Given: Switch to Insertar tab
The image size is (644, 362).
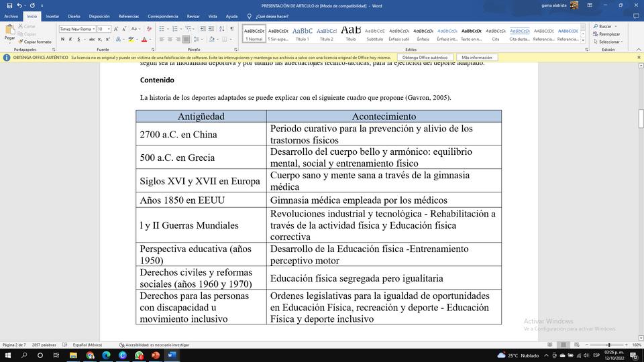Looking at the screenshot, I should coord(52,16).
